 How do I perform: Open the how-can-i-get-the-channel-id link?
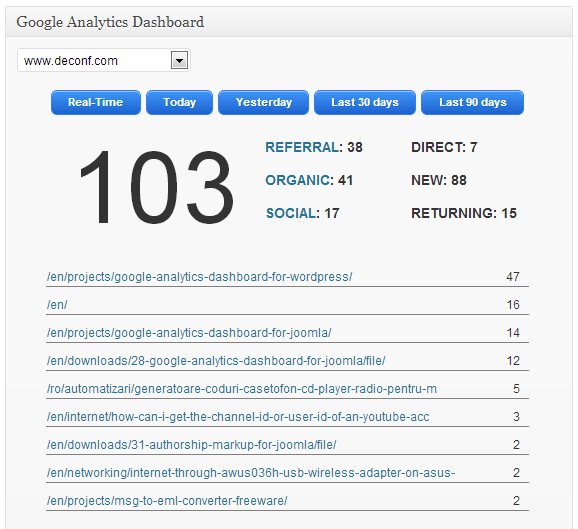coord(238,417)
